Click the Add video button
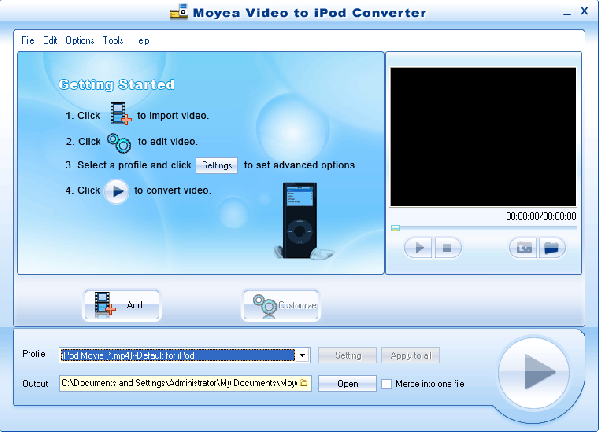Image resolution: width=600 pixels, height=433 pixels. tap(121, 304)
